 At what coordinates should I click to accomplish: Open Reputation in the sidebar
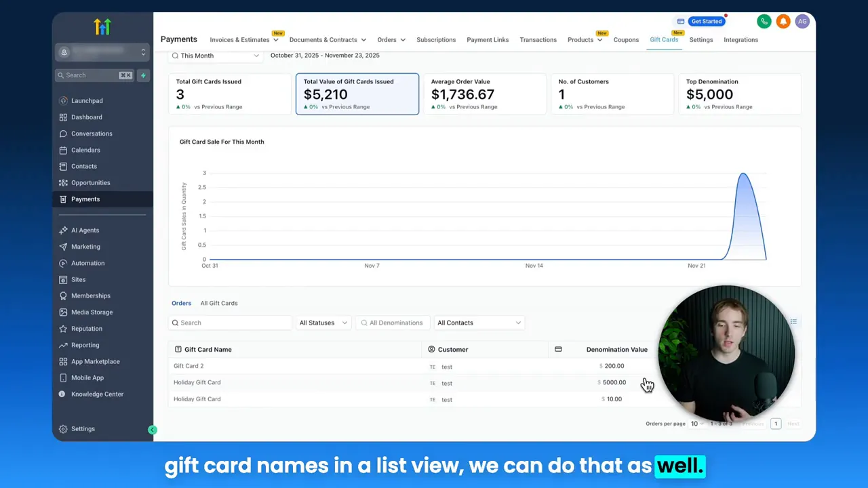86,329
